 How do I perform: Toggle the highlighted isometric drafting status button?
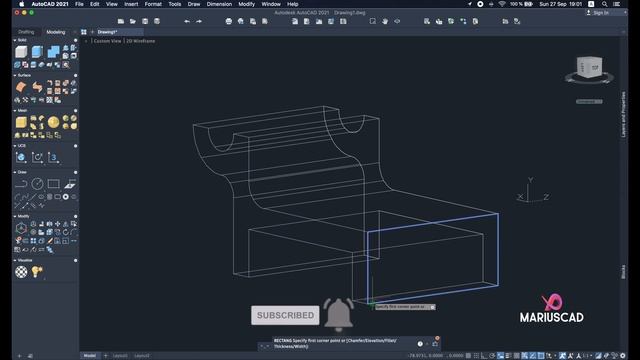500,356
